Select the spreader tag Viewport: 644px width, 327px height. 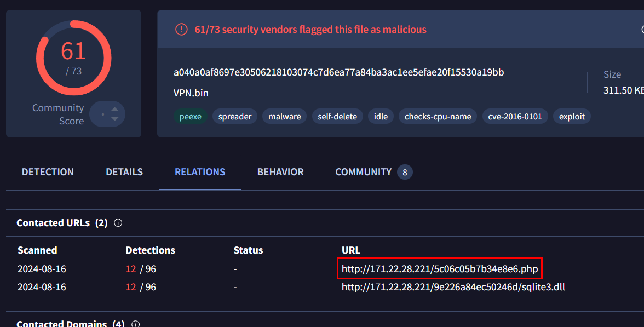(235, 116)
